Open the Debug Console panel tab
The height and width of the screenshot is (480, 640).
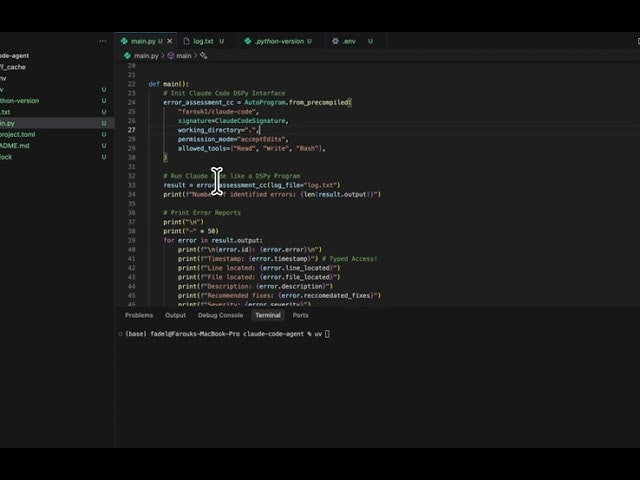(220, 315)
